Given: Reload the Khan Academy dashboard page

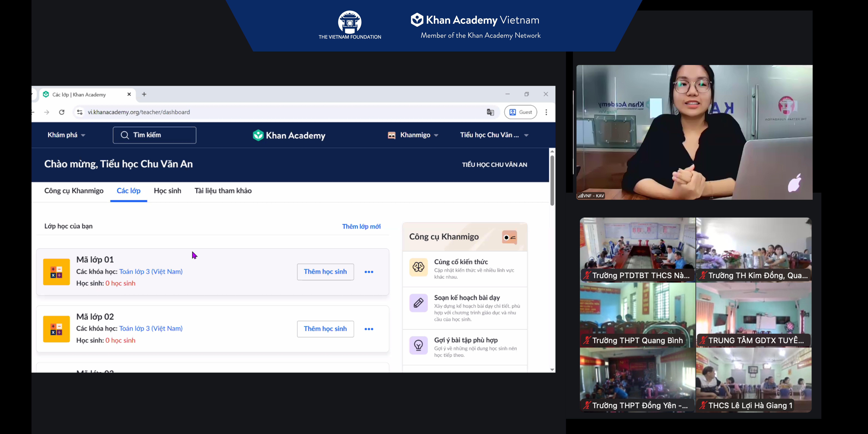Looking at the screenshot, I should (x=62, y=112).
